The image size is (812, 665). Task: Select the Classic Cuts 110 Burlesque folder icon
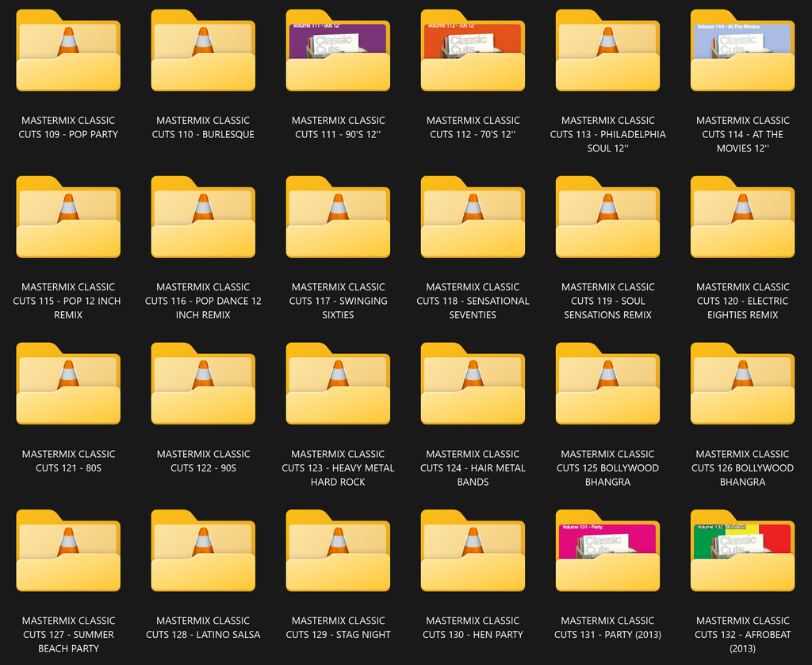[203, 50]
